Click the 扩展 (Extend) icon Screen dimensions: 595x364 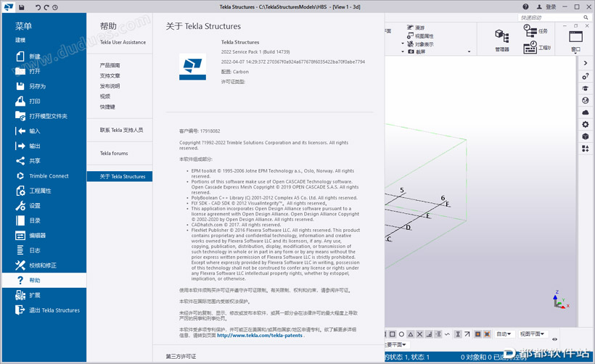20,295
